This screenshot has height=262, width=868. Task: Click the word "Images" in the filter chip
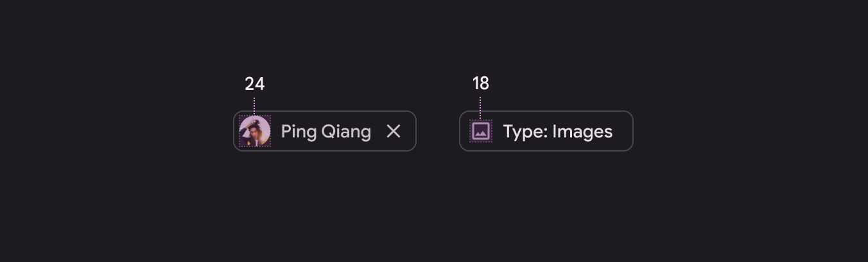(x=582, y=132)
